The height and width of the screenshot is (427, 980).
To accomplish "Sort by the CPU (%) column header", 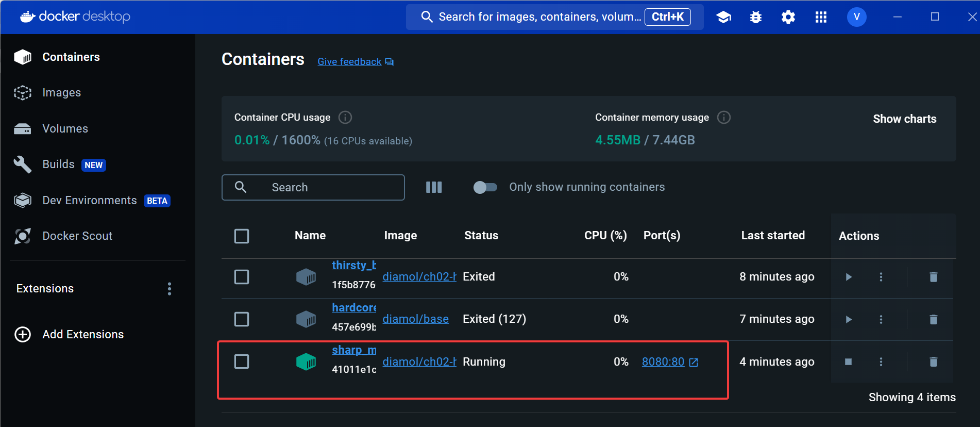I will click(x=605, y=236).
